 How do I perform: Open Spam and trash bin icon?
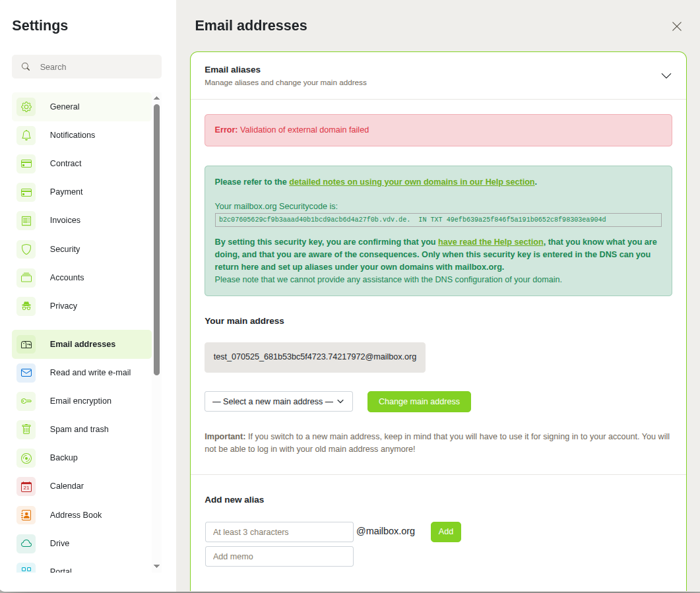[26, 429]
